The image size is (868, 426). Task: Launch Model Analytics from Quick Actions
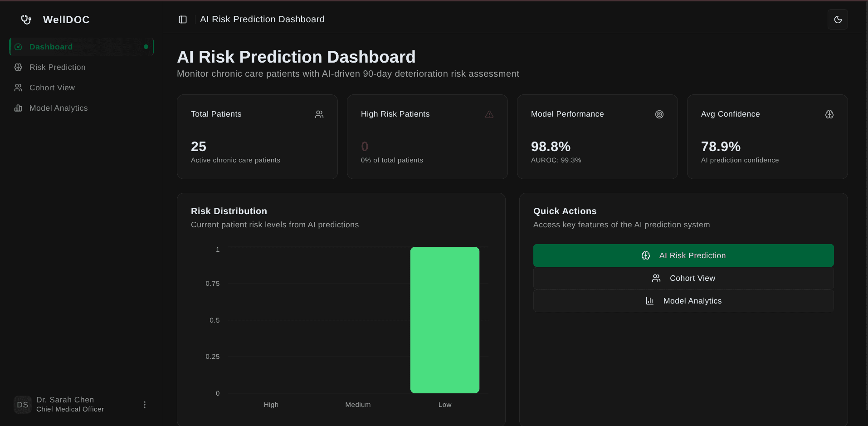tap(683, 301)
